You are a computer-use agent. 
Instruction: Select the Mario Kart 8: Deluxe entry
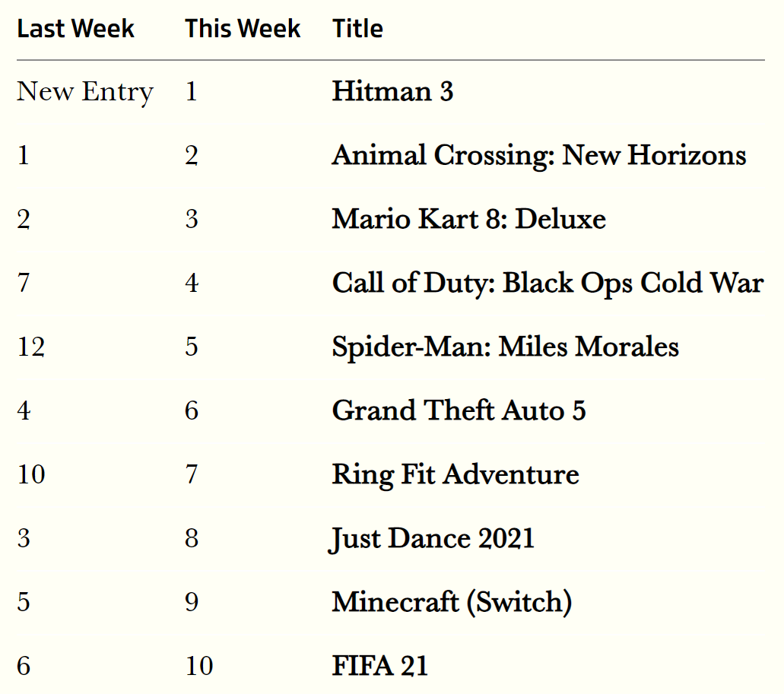coord(468,220)
